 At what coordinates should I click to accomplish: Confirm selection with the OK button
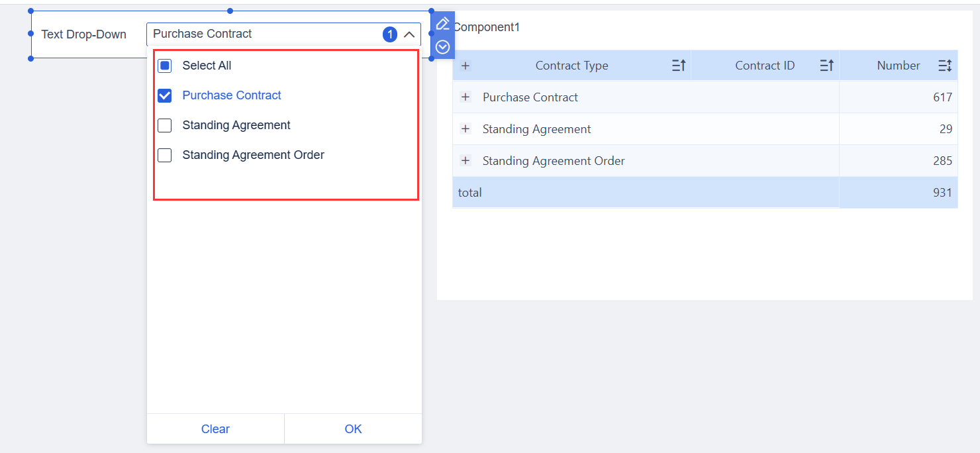pyautogui.click(x=353, y=428)
